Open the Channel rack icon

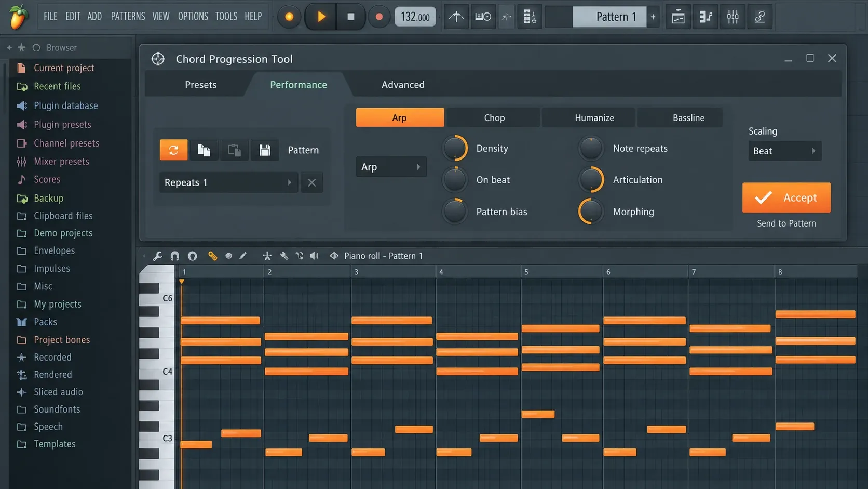coord(706,17)
